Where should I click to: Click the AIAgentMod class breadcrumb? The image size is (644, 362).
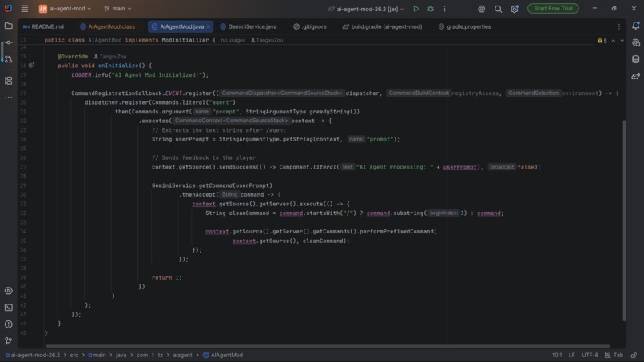[223, 355]
